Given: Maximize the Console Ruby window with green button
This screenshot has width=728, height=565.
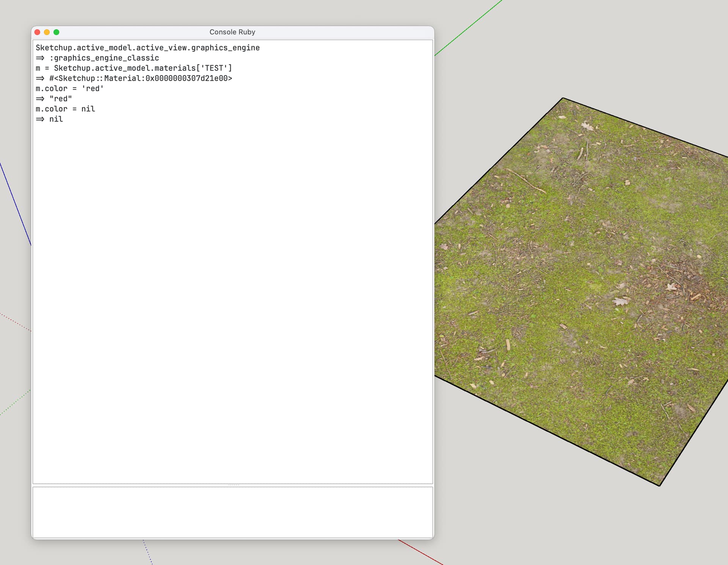Looking at the screenshot, I should click(56, 32).
